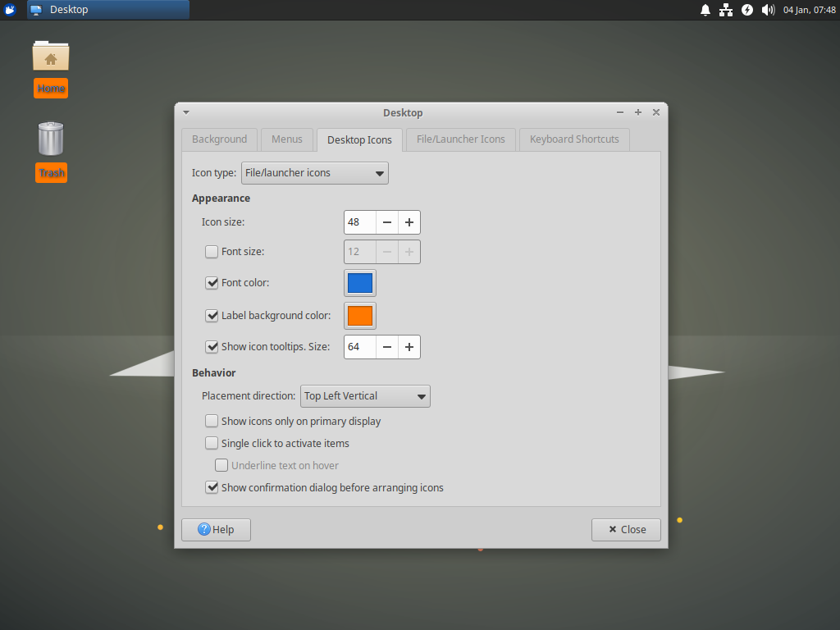Open the Icon type dropdown
The height and width of the screenshot is (630, 840).
(x=314, y=172)
